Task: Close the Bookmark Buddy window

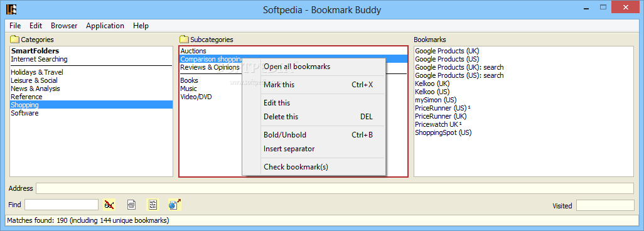Action: (626, 8)
